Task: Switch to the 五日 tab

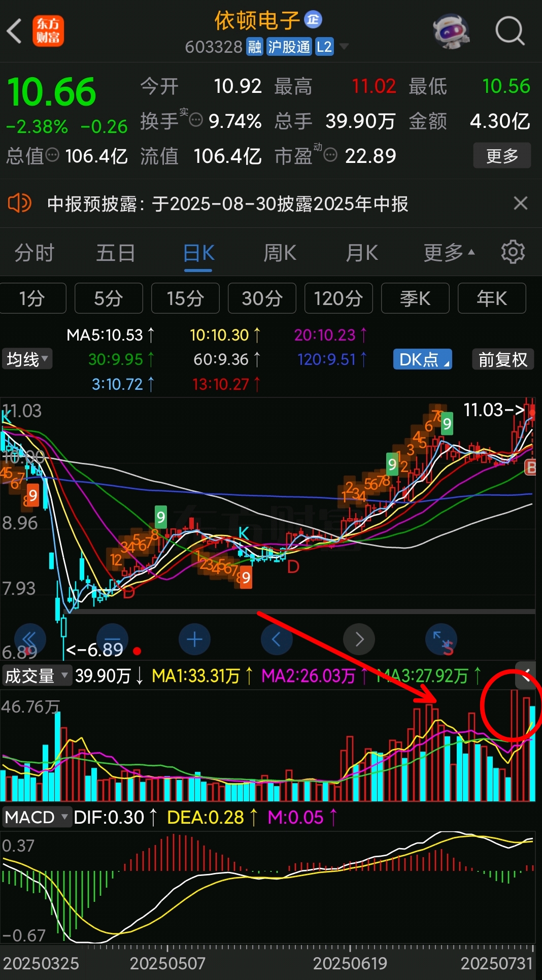Action: coord(116,253)
